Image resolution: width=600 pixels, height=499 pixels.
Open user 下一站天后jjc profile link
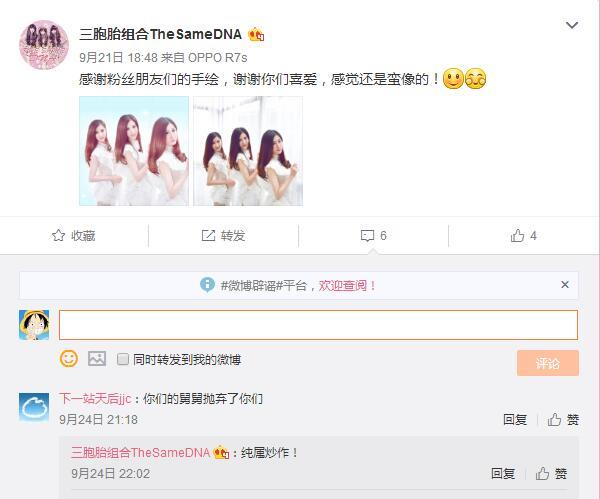pos(95,399)
